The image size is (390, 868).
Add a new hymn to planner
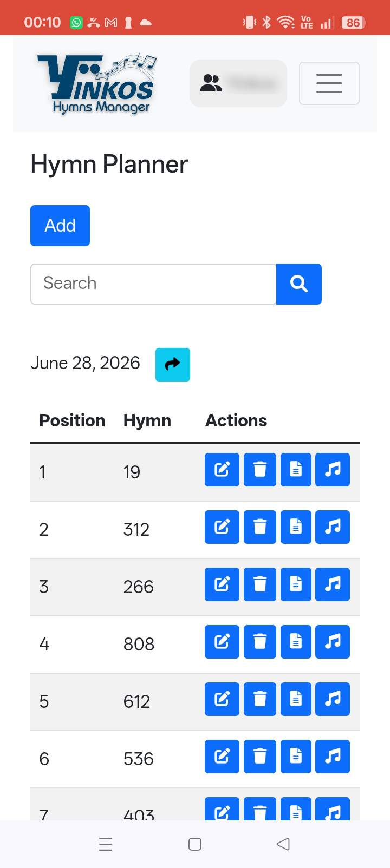60,226
